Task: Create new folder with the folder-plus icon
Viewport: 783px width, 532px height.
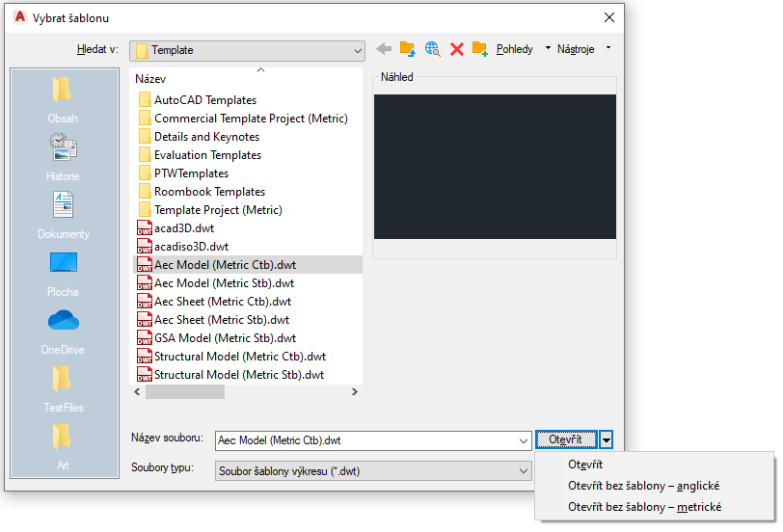Action: point(480,49)
